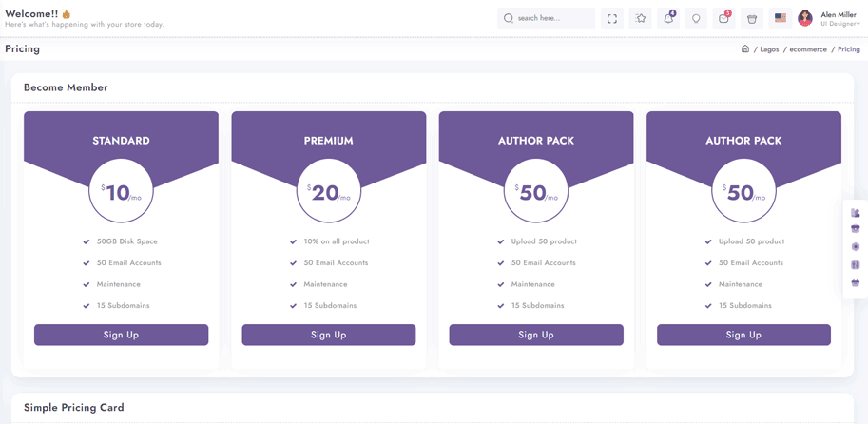Viewport: 868px width, 424px height.
Task: Click the hexagon icon in right sidebar
Action: (x=856, y=247)
